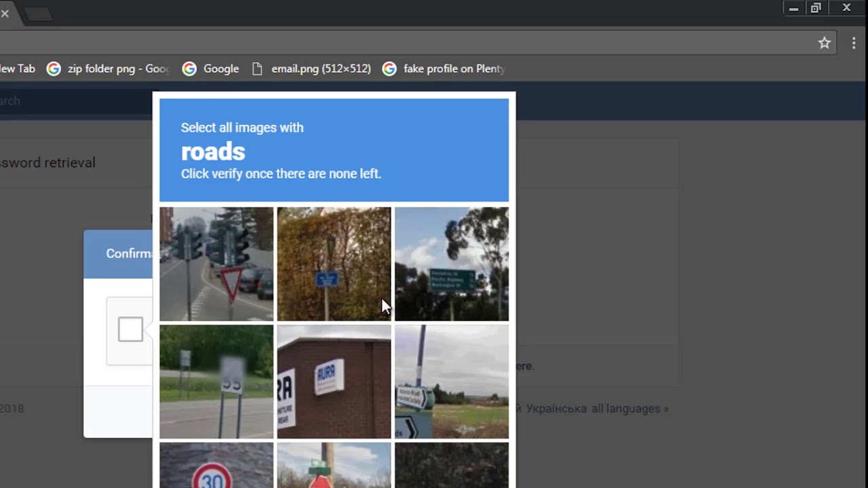
Task: Minimize the Chrome window
Action: click(x=793, y=8)
